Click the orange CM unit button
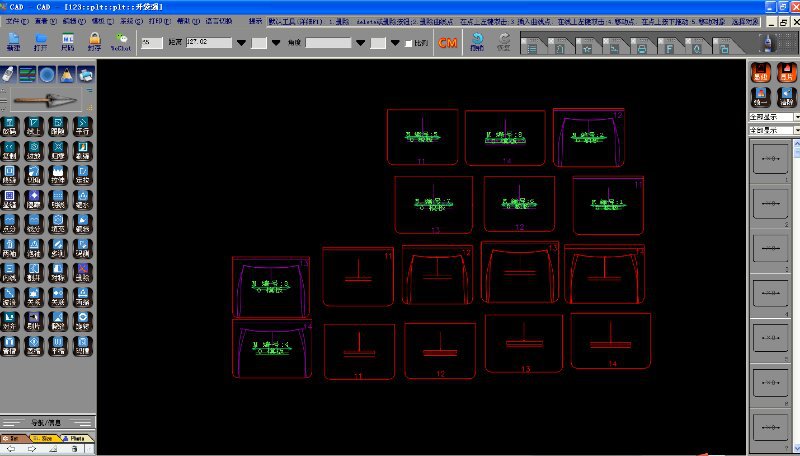The image size is (800, 456). [x=447, y=43]
